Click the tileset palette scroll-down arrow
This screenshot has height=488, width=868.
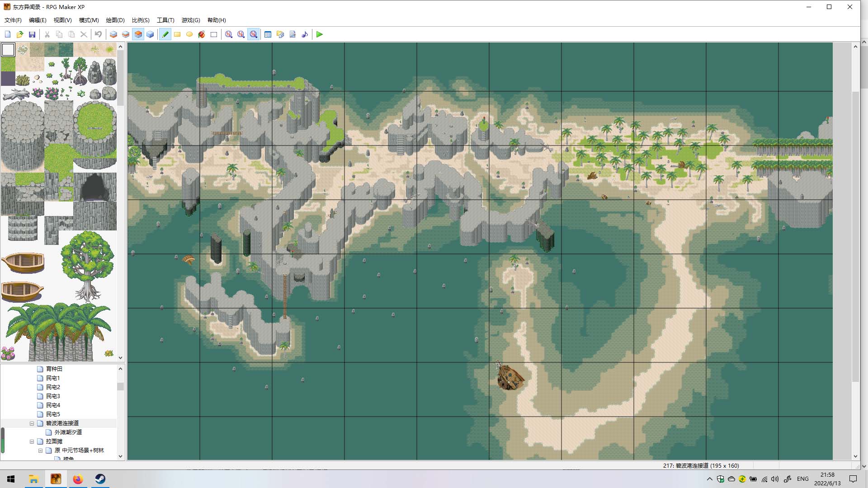point(120,357)
